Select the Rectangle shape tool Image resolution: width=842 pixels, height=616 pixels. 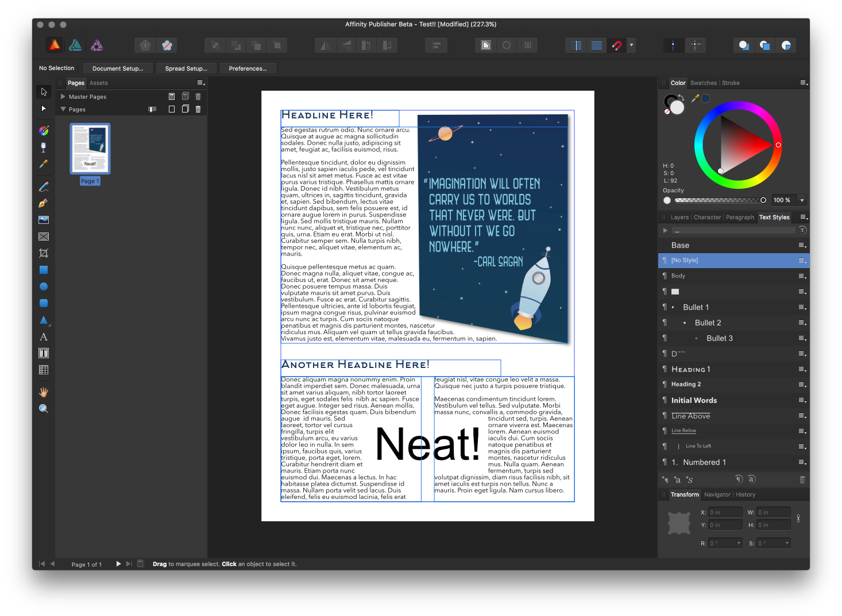pos(44,270)
